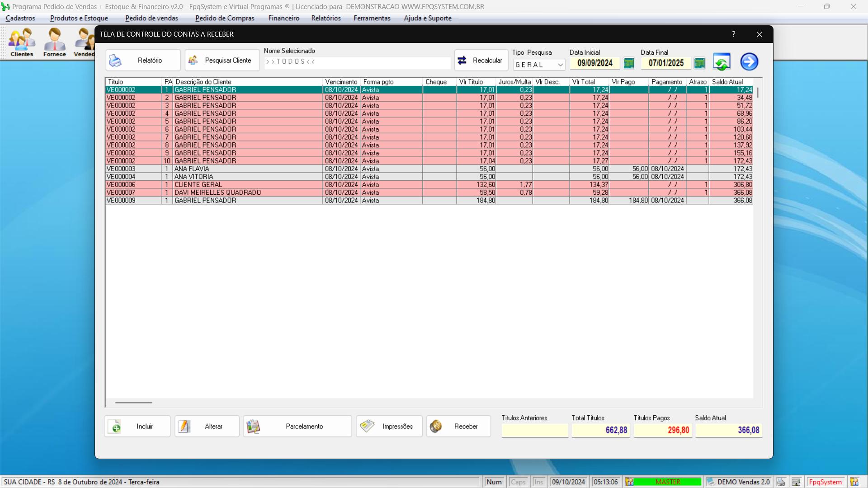Click the Titulos Anteriores empty field
868x488 pixels.
(535, 430)
